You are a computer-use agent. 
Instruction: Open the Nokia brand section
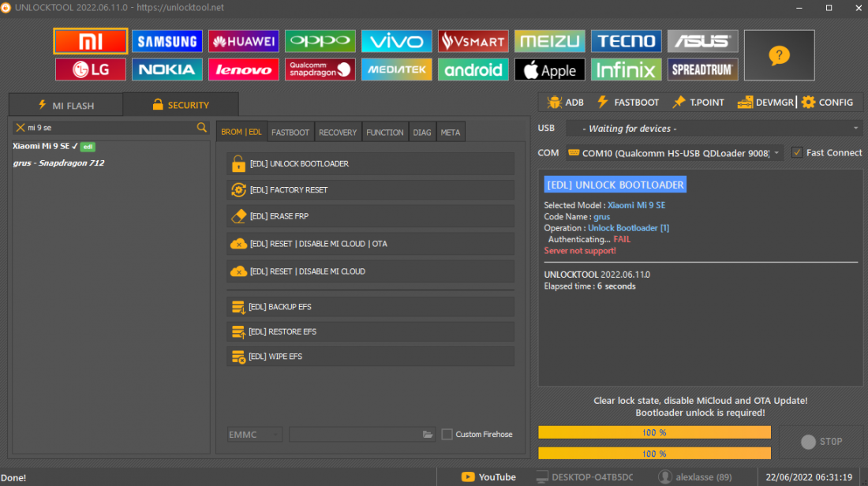167,69
